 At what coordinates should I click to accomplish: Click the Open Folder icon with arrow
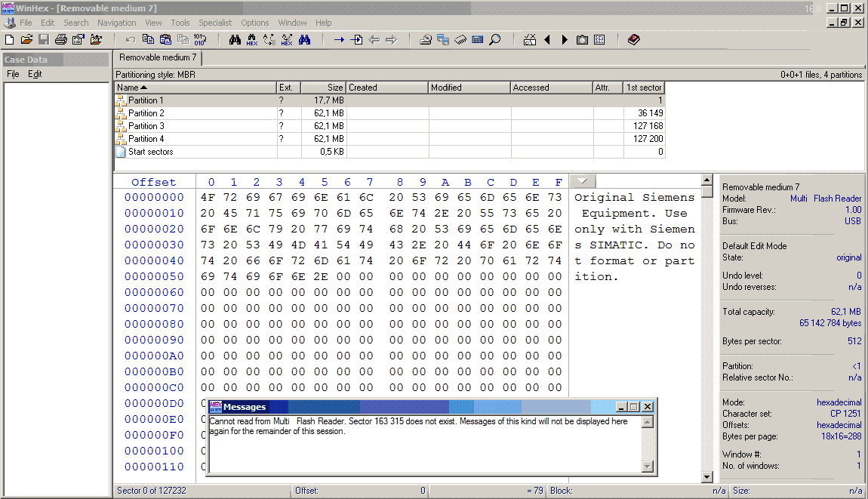[96, 40]
